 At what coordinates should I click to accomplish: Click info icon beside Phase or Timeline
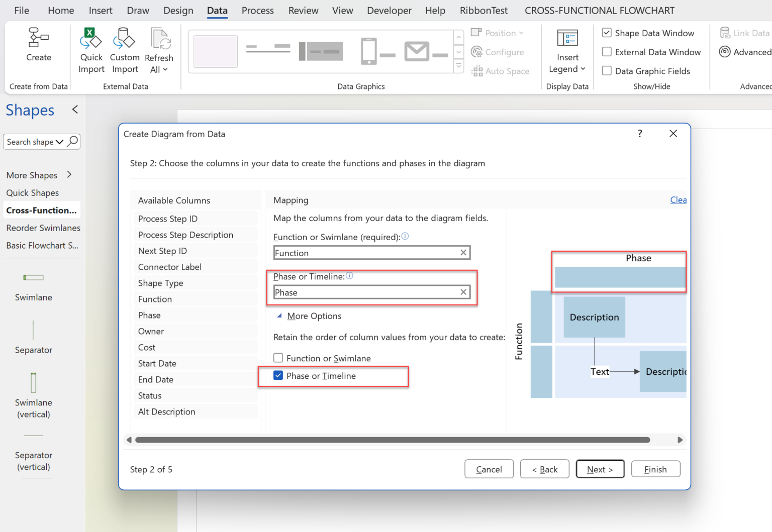tap(350, 276)
